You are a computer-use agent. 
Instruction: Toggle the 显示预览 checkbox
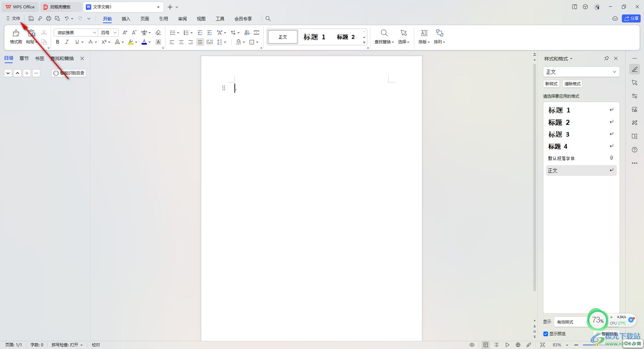[545, 334]
